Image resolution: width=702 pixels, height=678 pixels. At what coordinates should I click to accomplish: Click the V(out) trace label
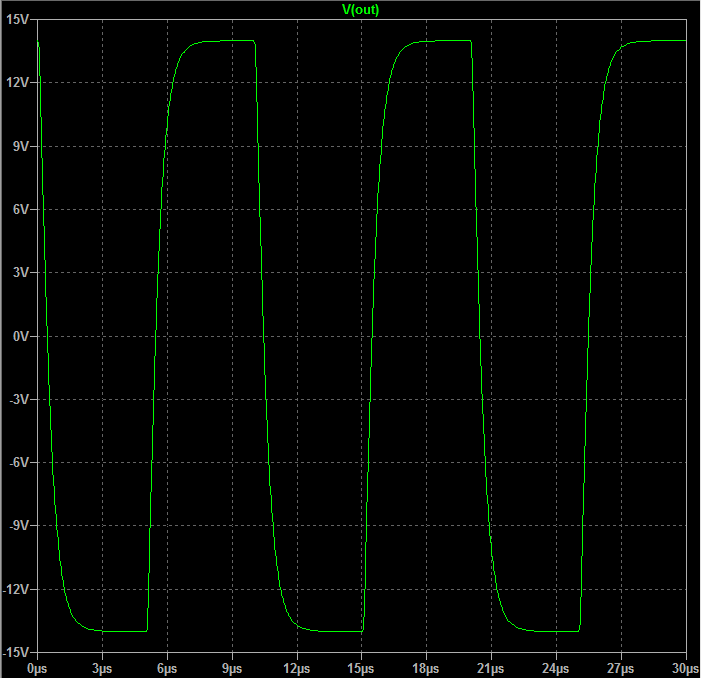point(360,9)
